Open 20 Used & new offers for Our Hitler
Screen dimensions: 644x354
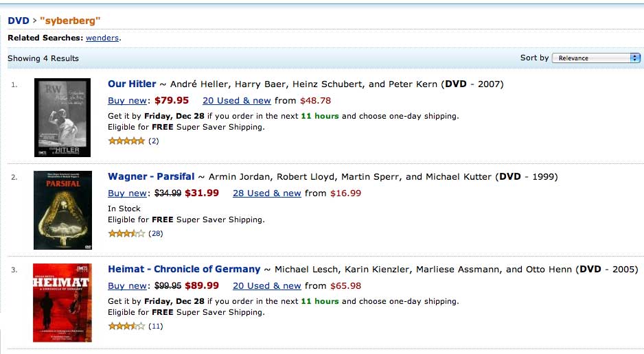[x=237, y=101]
